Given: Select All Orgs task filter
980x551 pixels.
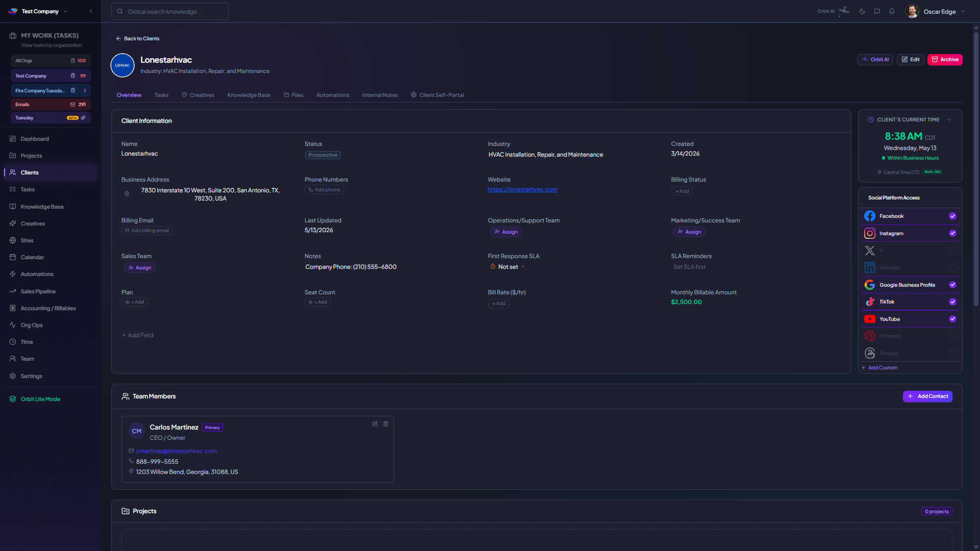Looking at the screenshot, I should [x=51, y=61].
